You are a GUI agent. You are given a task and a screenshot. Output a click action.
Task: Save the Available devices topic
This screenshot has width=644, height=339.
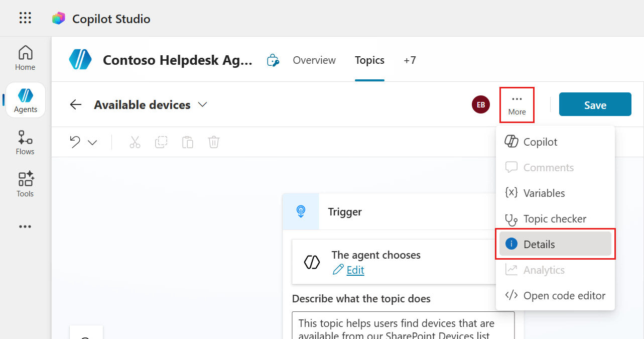595,104
